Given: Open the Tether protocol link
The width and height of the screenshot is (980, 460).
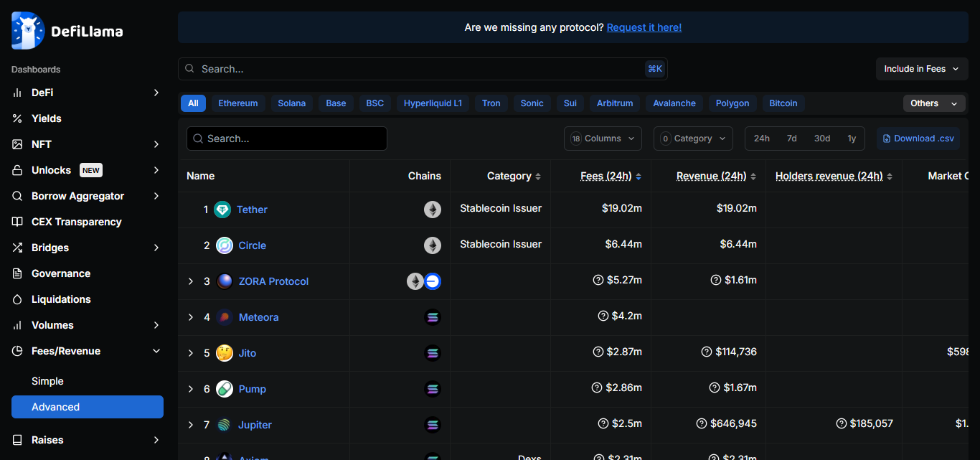Looking at the screenshot, I should 252,210.
